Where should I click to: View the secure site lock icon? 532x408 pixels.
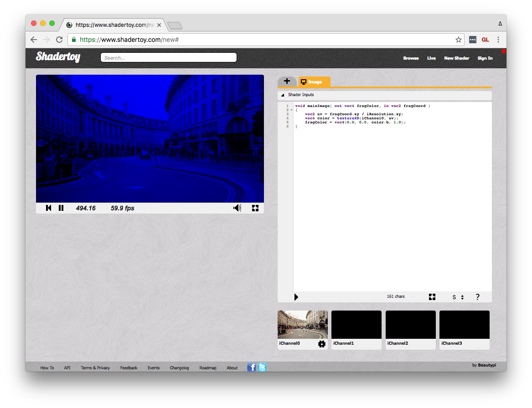pos(74,40)
